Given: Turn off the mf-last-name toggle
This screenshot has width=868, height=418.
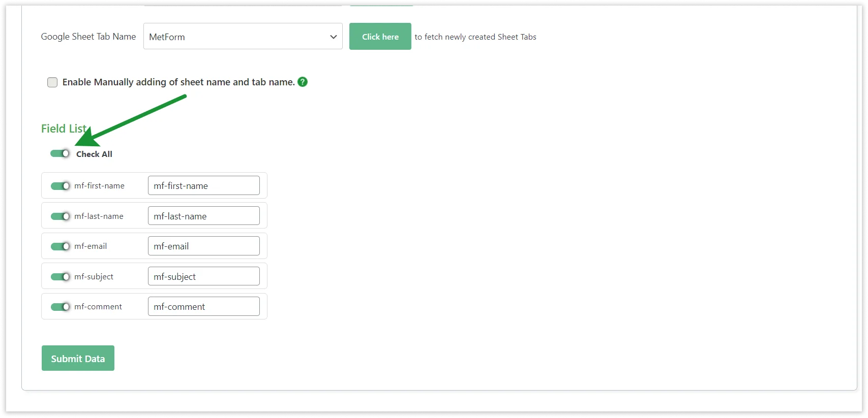Looking at the screenshot, I should (x=60, y=216).
